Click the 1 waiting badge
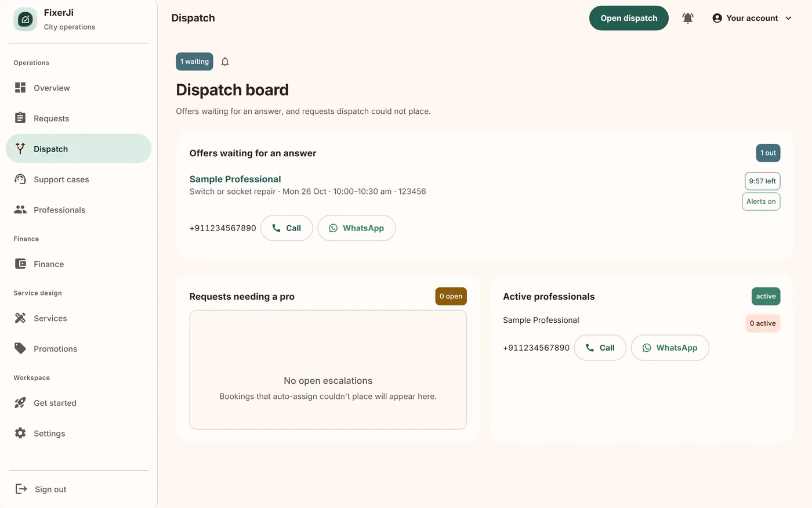812x508 pixels. coord(194,62)
